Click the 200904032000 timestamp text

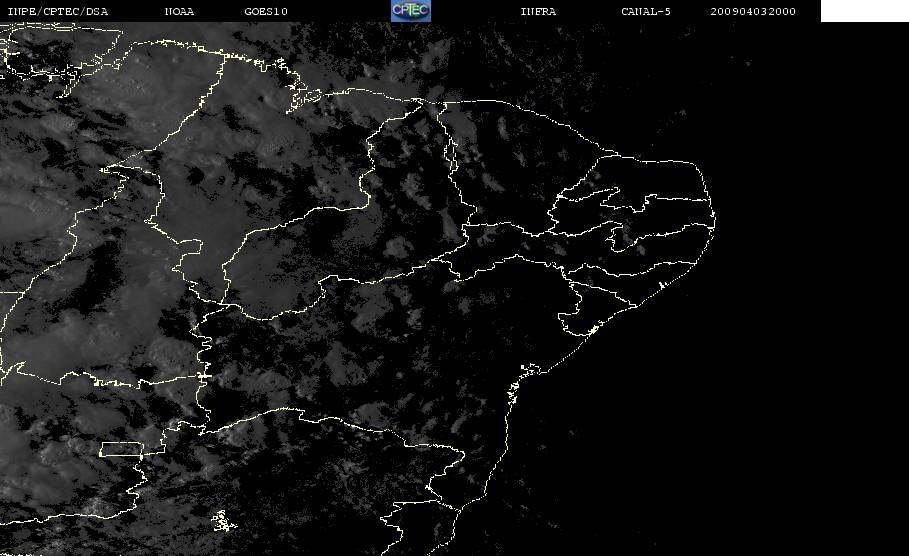point(753,11)
